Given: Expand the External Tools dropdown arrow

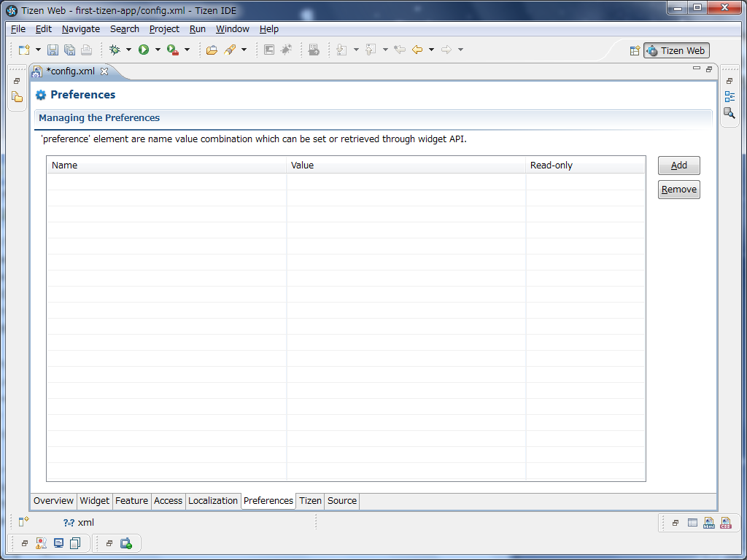Looking at the screenshot, I should point(187,50).
